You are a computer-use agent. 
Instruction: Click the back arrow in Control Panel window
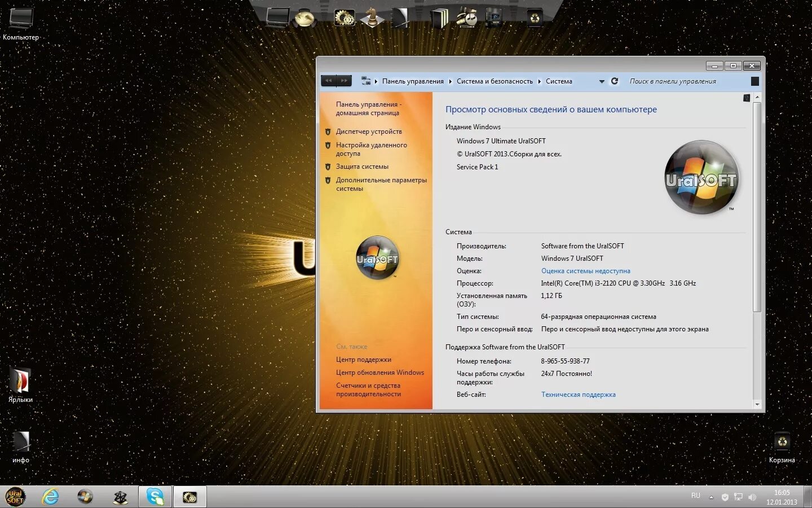pos(328,81)
